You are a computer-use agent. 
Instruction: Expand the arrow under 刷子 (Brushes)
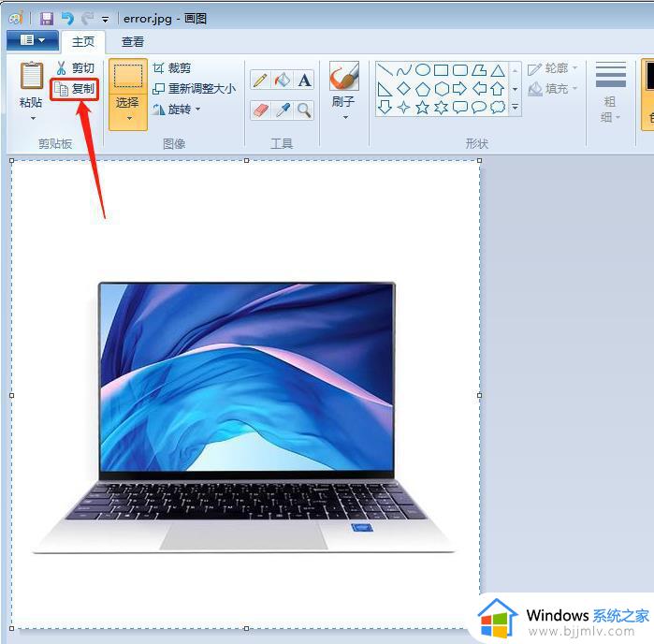[x=345, y=118]
